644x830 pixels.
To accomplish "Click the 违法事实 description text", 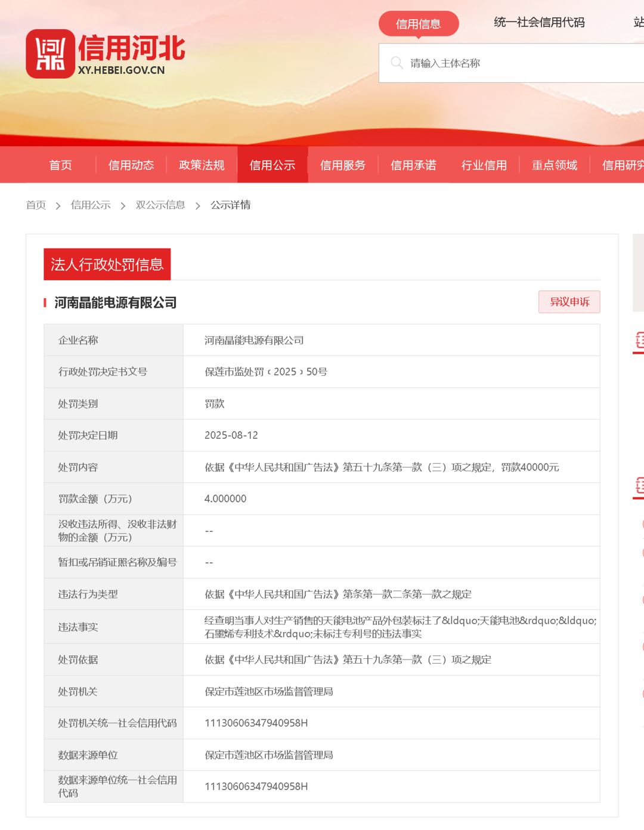I will [400, 627].
